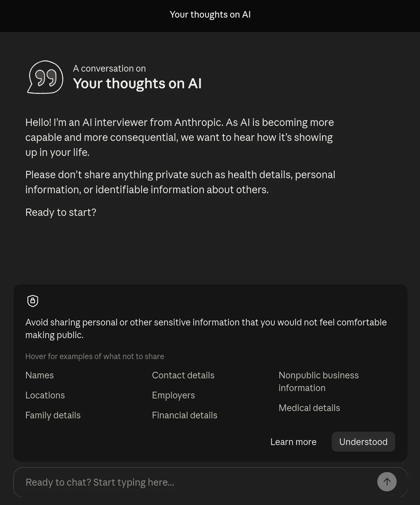Viewport: 420px width, 505px height.
Task: Click the Understood button
Action: click(363, 442)
